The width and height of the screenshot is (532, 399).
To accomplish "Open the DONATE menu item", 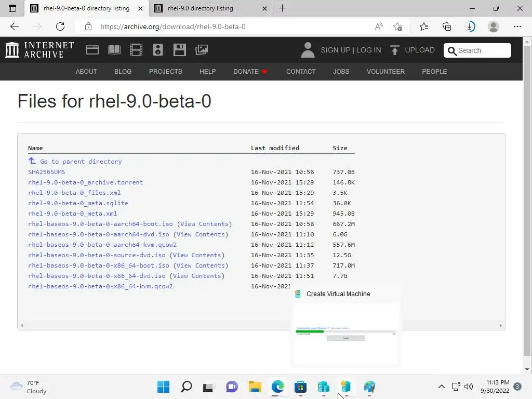I will pos(250,72).
